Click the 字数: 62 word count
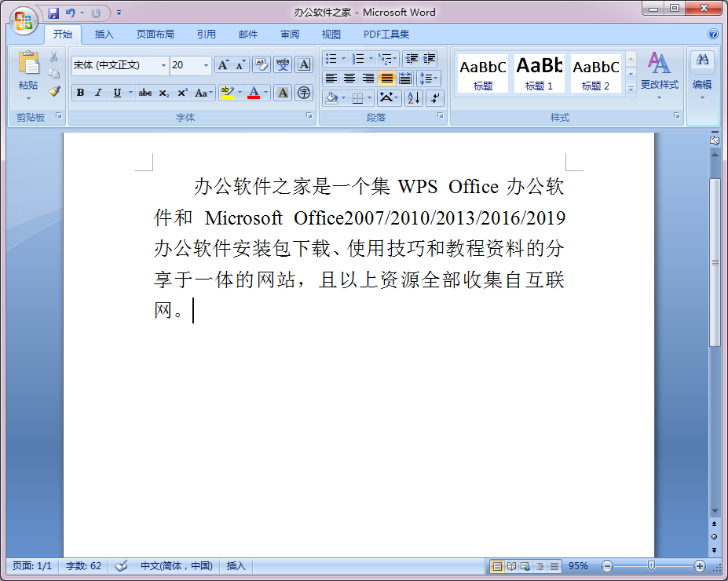Screen dimensions: 728x581 click(83, 565)
